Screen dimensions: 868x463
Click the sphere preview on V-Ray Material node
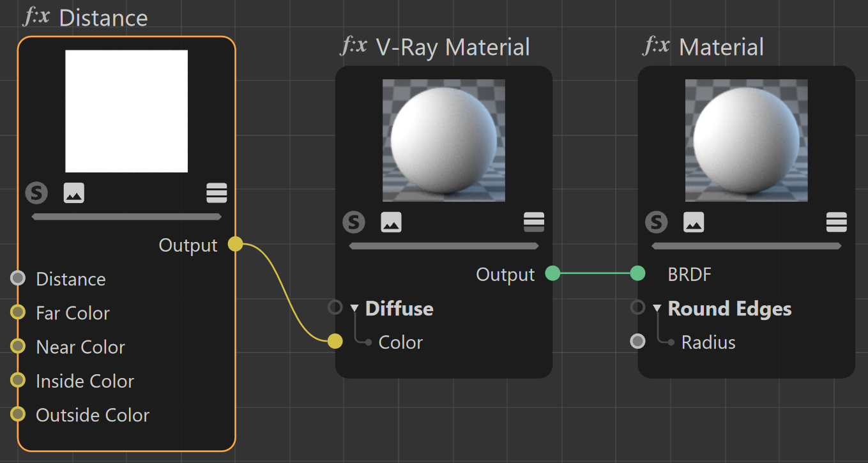pyautogui.click(x=444, y=140)
